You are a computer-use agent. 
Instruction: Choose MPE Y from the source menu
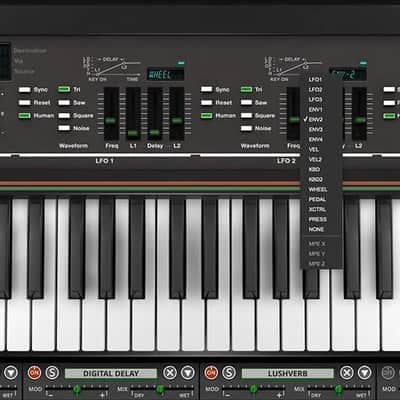(x=322, y=254)
